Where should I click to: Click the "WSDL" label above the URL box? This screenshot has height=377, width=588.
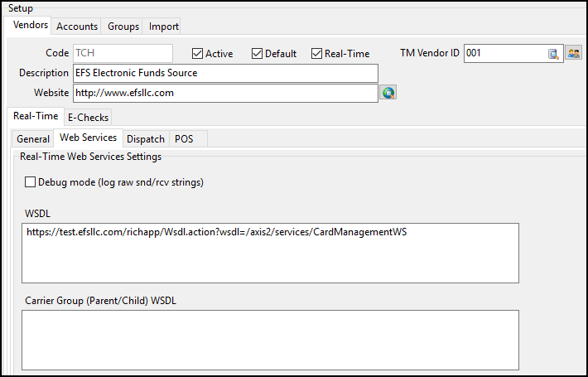click(37, 214)
